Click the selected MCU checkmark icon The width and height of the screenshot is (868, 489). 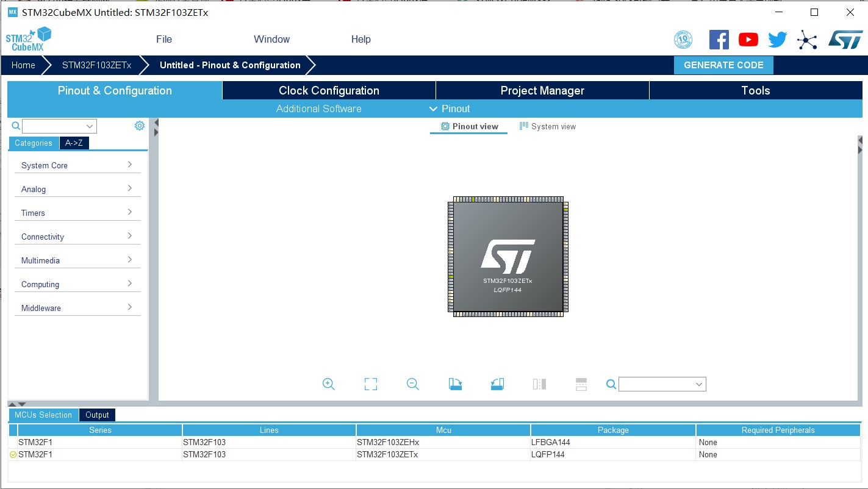tap(13, 454)
